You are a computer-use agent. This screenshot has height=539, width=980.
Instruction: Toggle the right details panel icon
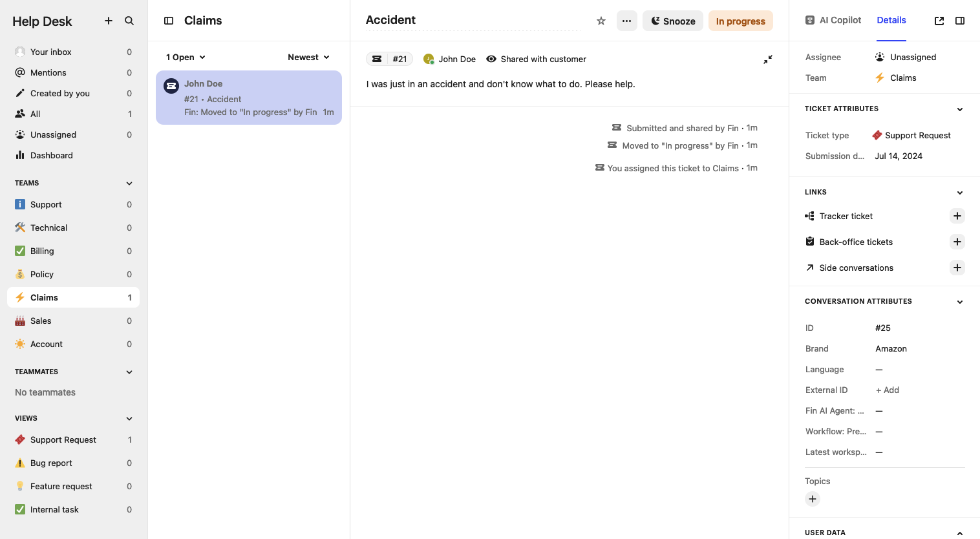[960, 21]
